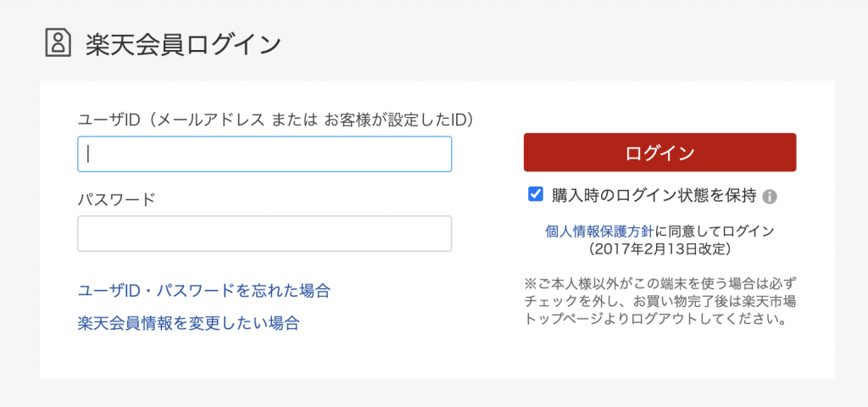Click the （2017年2月13日改定） revision date text
The height and width of the screenshot is (407, 868).
[x=659, y=250]
